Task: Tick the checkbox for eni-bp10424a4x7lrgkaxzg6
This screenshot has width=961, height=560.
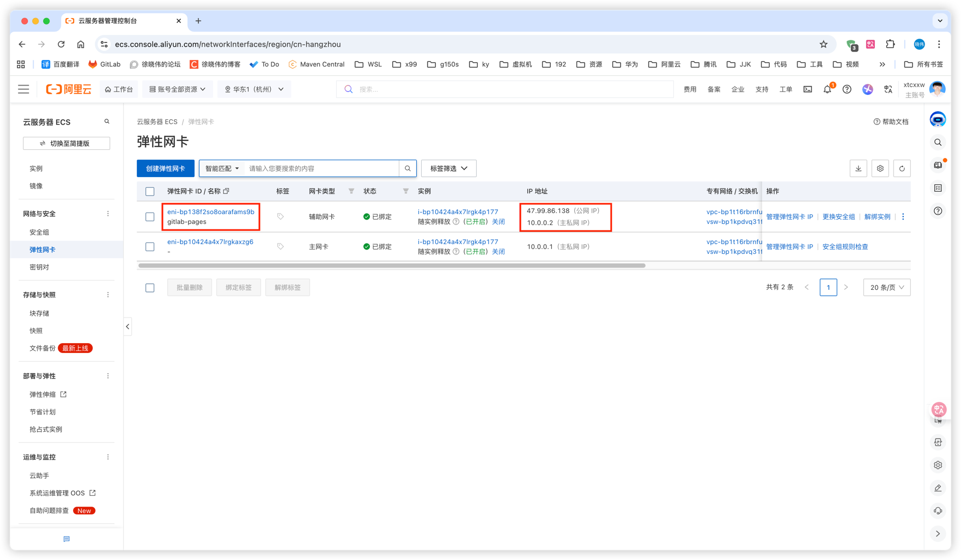Action: coord(150,247)
